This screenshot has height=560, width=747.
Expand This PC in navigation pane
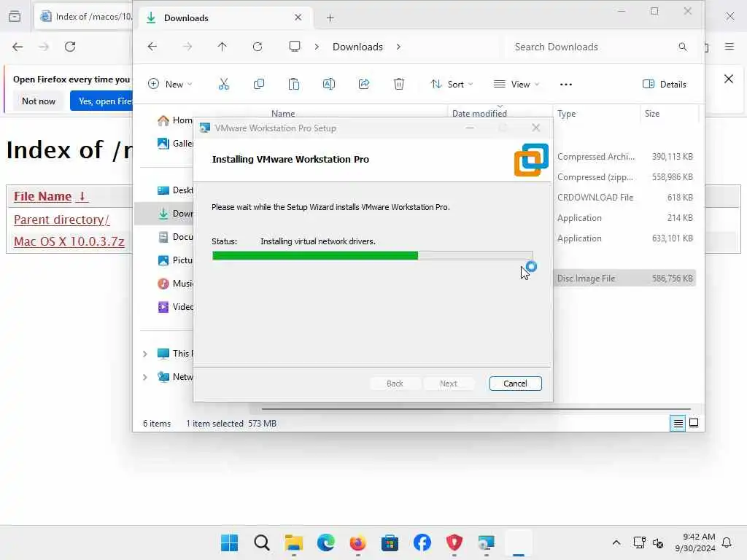145,354
